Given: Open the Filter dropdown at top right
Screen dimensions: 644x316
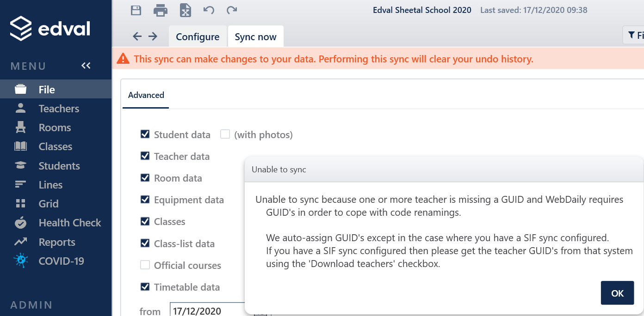Looking at the screenshot, I should click(x=635, y=36).
